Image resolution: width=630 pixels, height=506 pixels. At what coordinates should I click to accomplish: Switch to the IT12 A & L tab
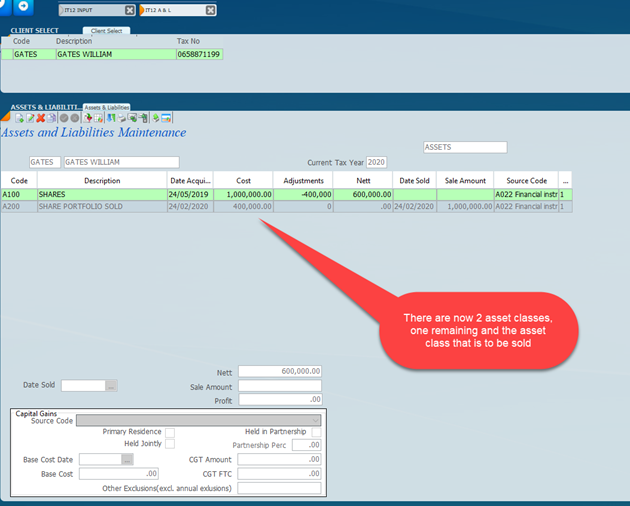(x=173, y=10)
